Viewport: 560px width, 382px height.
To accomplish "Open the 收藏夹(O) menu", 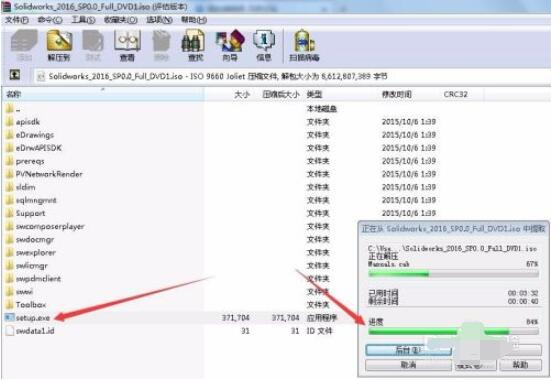I will point(120,20).
